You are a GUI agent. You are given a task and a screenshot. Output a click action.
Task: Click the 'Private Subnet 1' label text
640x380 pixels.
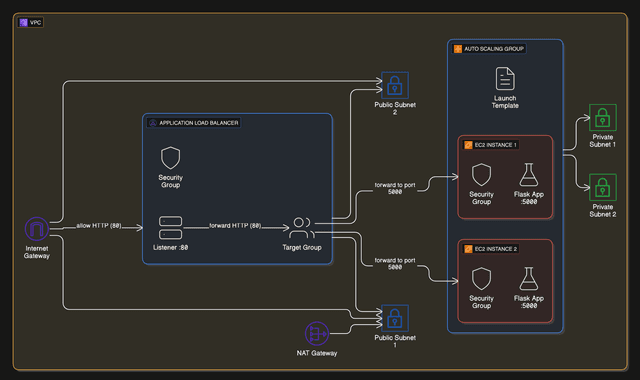tap(602, 141)
